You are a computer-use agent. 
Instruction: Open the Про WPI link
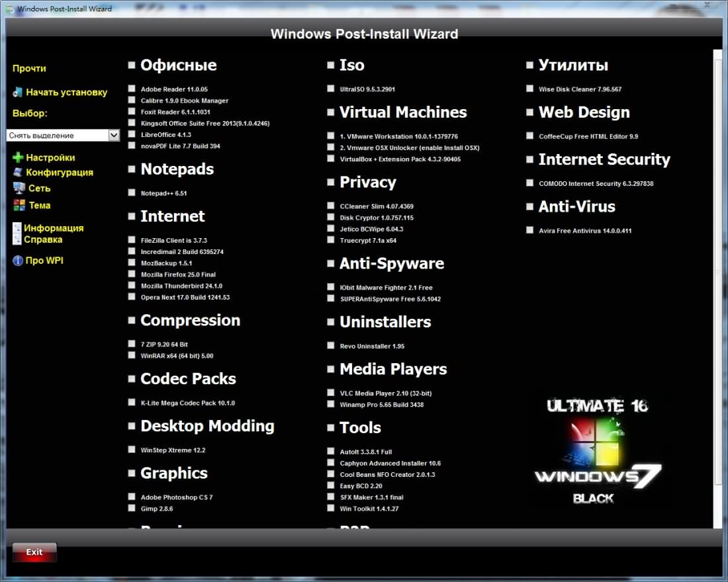(44, 261)
